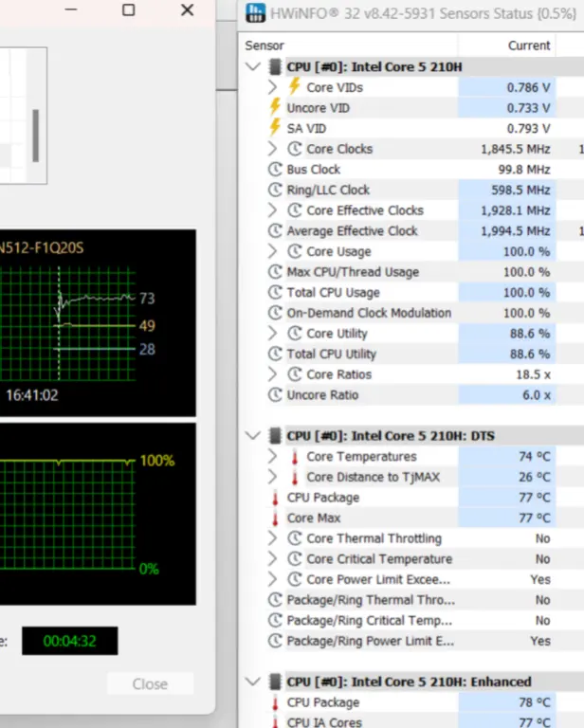
Task: Click clock icon beside Total CPU Usage
Action: point(275,292)
